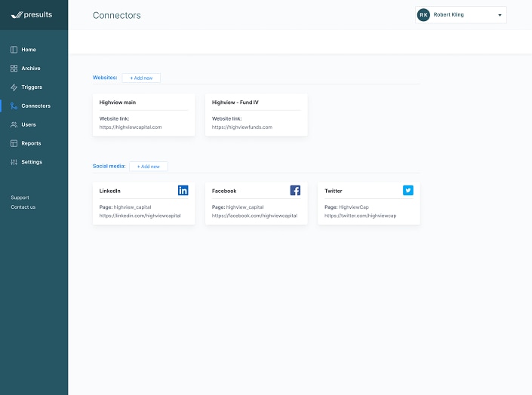Click the Presults logo icon
This screenshot has width=532, height=395.
(x=17, y=14)
